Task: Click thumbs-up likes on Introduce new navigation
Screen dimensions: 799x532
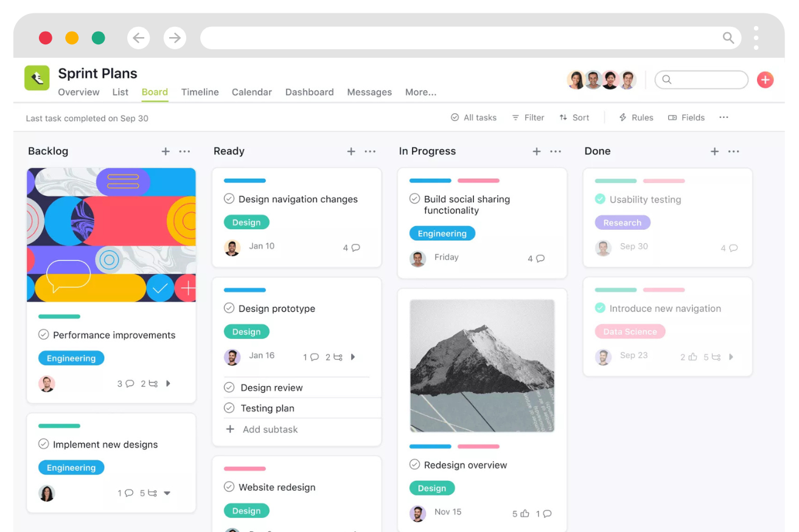Action: pyautogui.click(x=693, y=357)
